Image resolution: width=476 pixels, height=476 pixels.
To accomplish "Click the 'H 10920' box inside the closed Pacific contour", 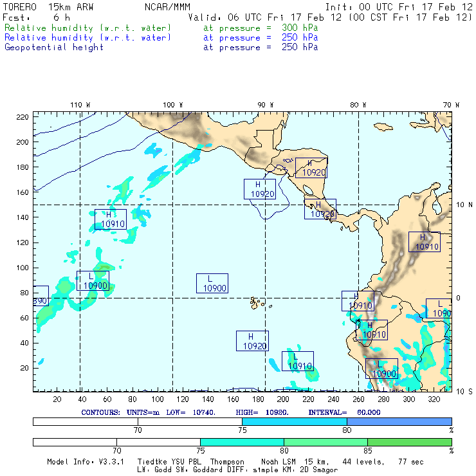I will (x=260, y=189).
